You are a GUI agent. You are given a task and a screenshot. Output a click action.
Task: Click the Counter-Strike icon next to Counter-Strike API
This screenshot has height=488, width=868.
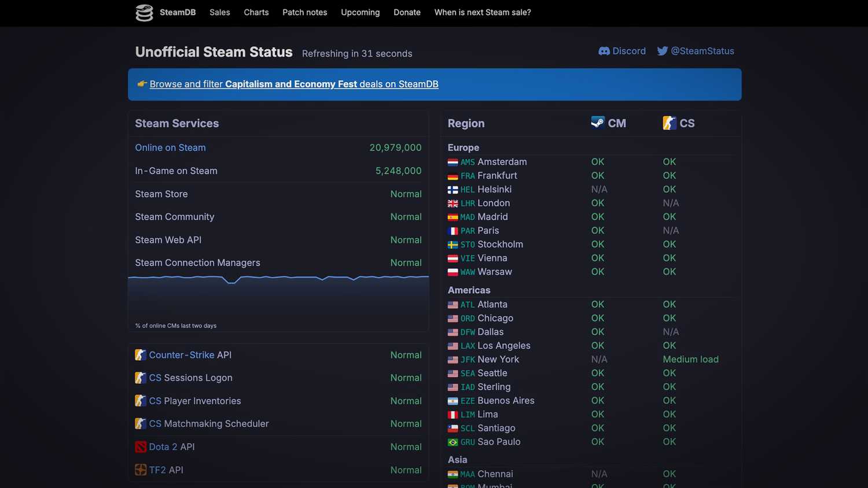pyautogui.click(x=141, y=354)
